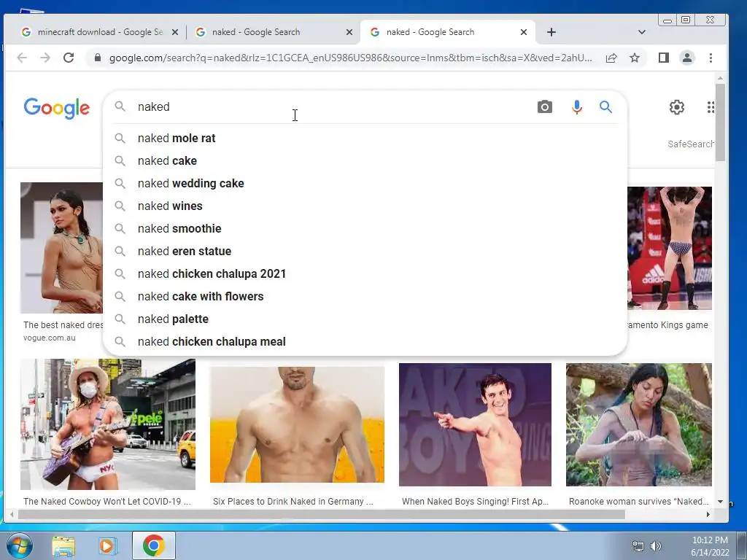Viewport: 747px width, 560px height.
Task: Open Windows Explorer from taskbar
Action: (63, 545)
